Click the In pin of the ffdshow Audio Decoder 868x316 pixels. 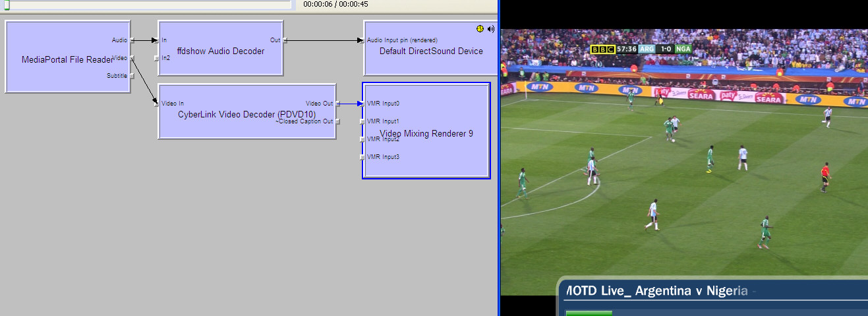[156, 40]
